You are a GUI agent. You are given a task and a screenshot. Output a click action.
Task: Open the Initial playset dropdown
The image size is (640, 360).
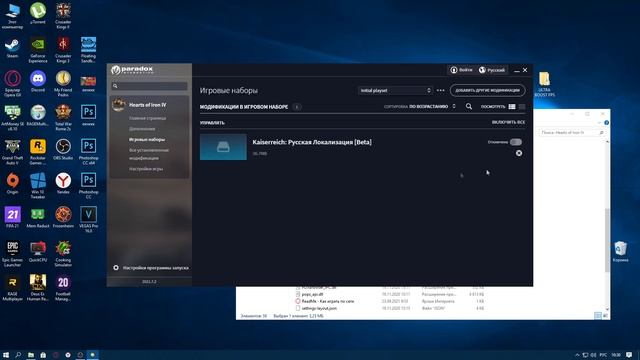coord(395,90)
